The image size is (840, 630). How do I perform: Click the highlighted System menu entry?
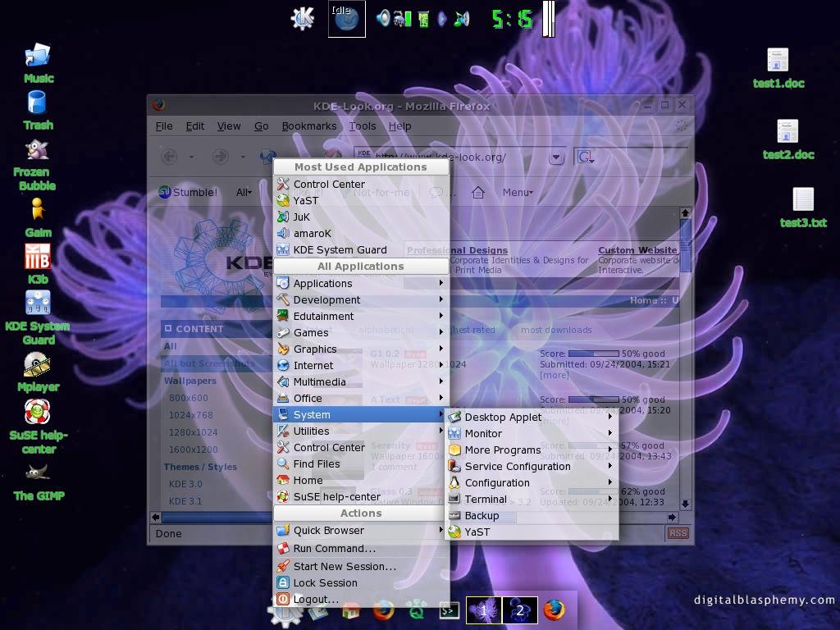click(x=361, y=414)
